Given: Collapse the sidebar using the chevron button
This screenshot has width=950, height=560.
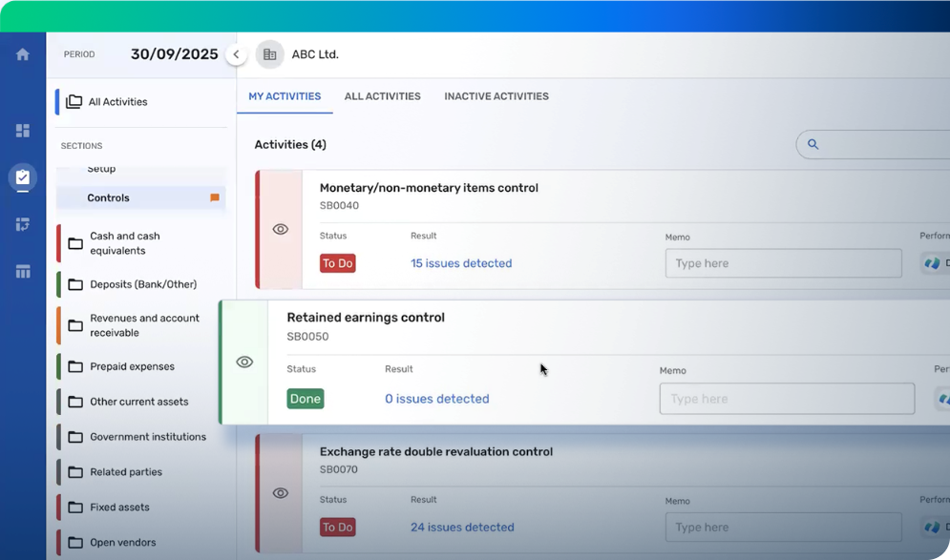Looking at the screenshot, I should (x=236, y=54).
